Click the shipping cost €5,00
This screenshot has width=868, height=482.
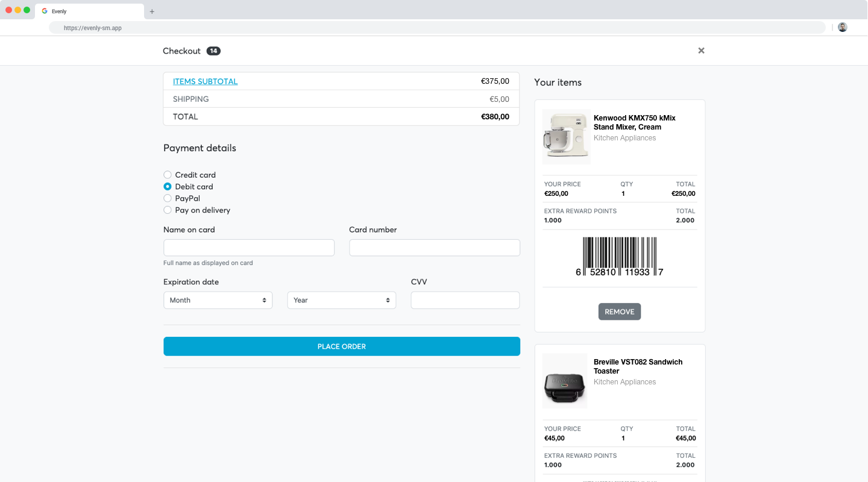499,99
